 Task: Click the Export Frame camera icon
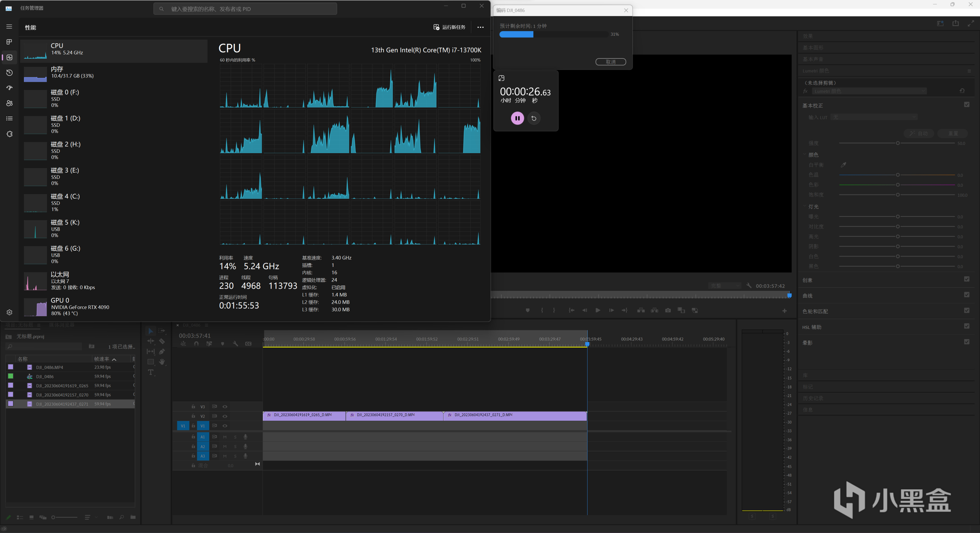tap(668, 310)
